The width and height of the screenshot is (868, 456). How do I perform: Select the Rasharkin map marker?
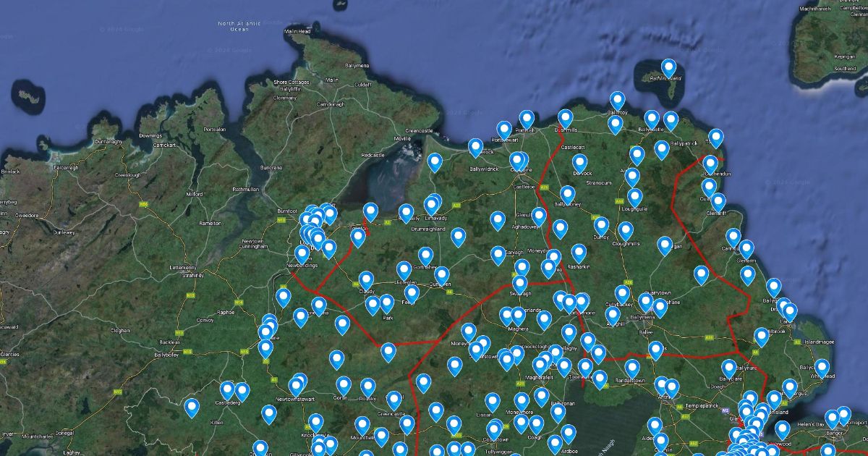(579, 253)
